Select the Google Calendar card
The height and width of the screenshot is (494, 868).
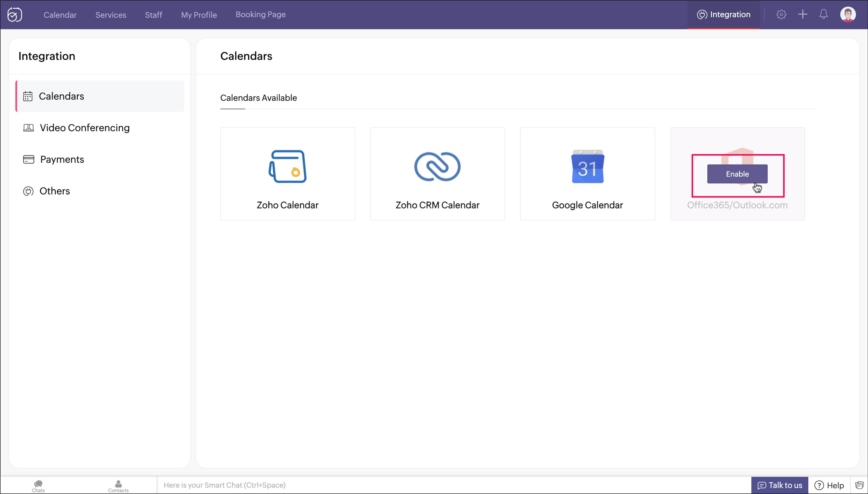point(587,174)
